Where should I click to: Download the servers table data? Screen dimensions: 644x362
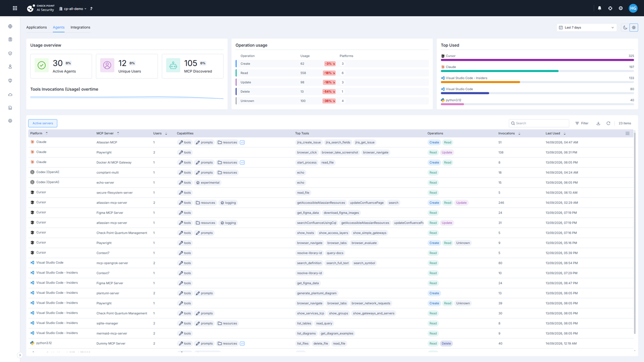[598, 123]
